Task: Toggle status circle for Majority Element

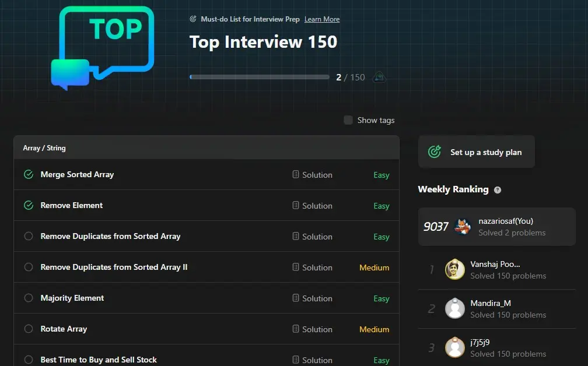Action: click(29, 298)
